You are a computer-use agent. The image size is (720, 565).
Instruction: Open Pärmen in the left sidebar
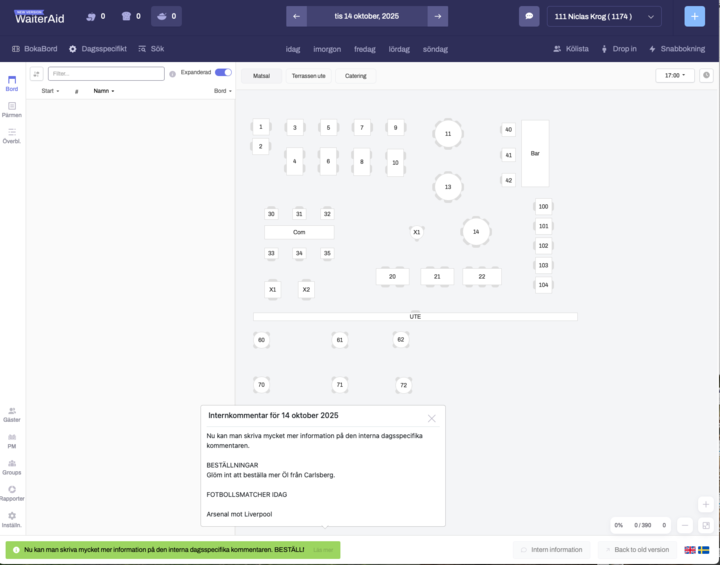coord(12,109)
